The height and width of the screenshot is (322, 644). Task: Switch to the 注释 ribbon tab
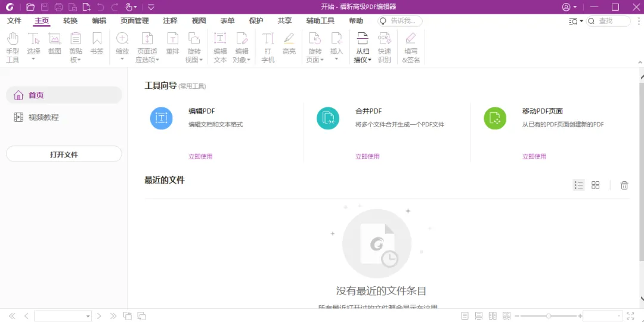tap(170, 21)
